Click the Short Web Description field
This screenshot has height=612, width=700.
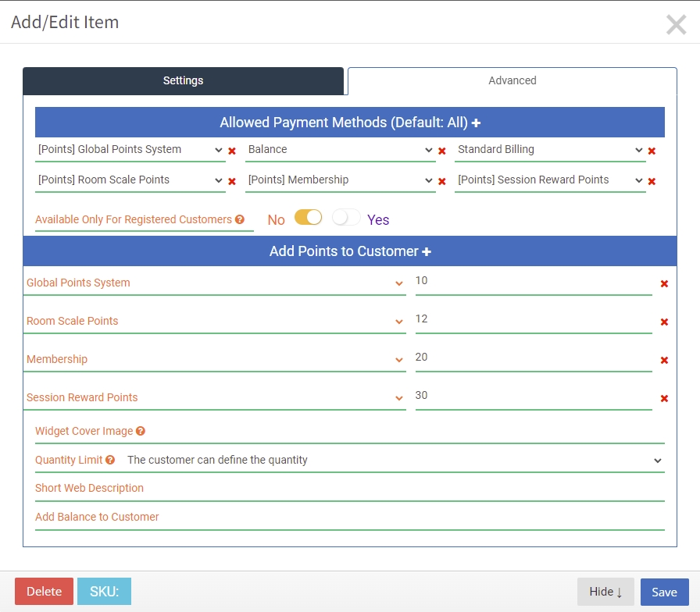(x=349, y=489)
